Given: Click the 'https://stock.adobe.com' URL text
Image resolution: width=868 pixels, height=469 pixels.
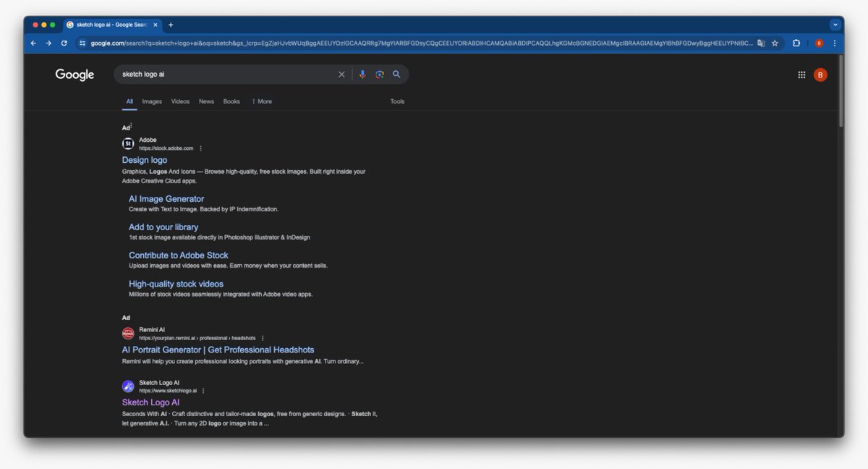Looking at the screenshot, I should (166, 148).
